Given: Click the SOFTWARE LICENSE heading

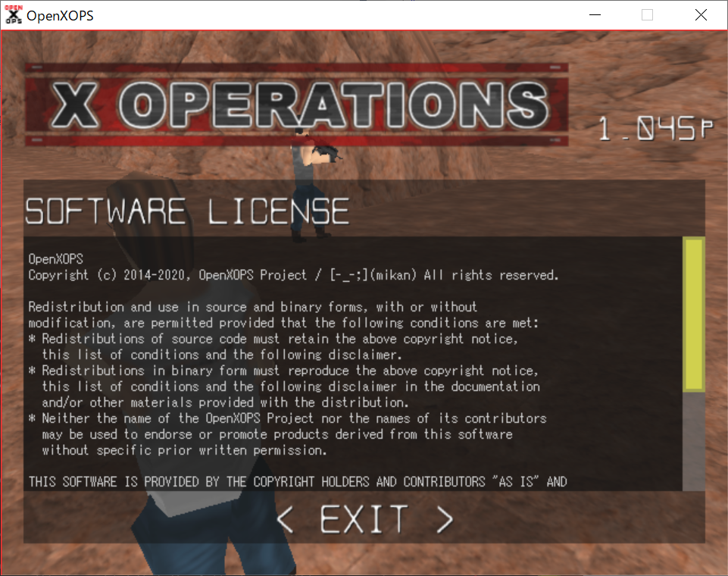Looking at the screenshot, I should (187, 211).
